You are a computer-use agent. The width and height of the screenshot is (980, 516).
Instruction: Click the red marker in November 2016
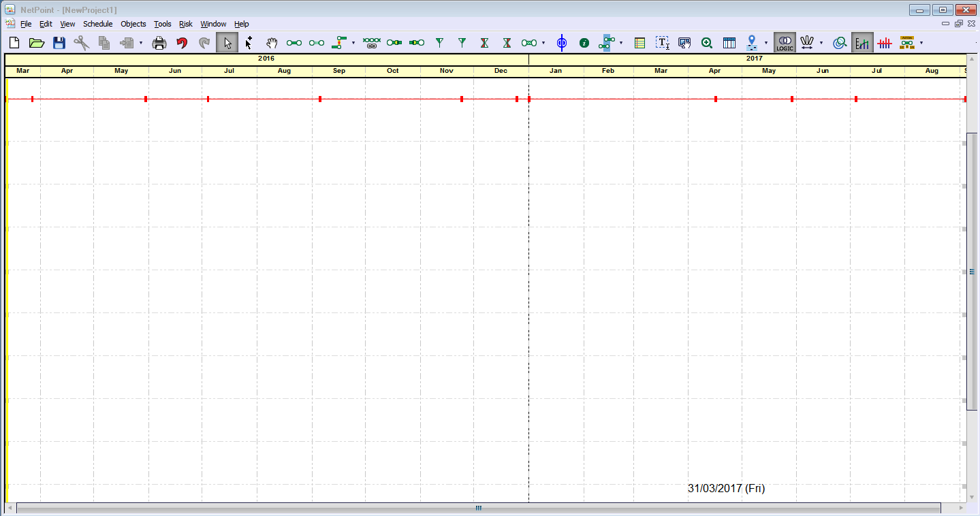(x=462, y=99)
